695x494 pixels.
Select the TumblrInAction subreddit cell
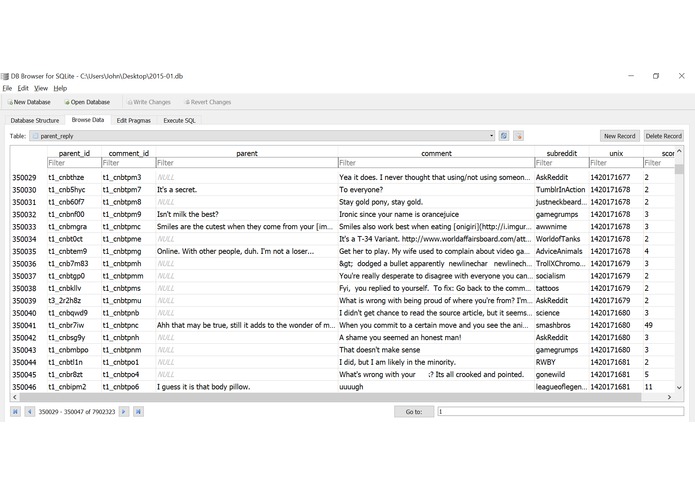point(562,190)
